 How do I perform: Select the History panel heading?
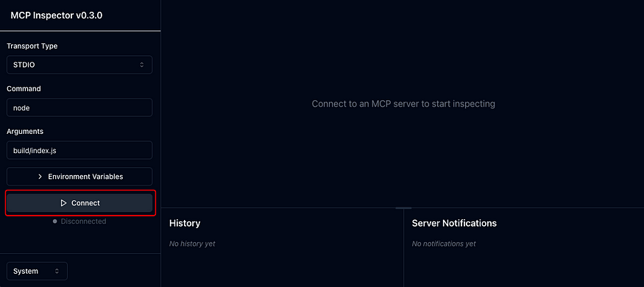185,224
